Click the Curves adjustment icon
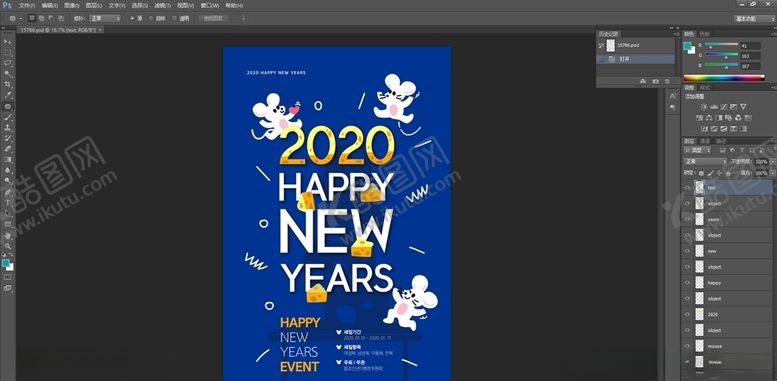 coord(724,107)
